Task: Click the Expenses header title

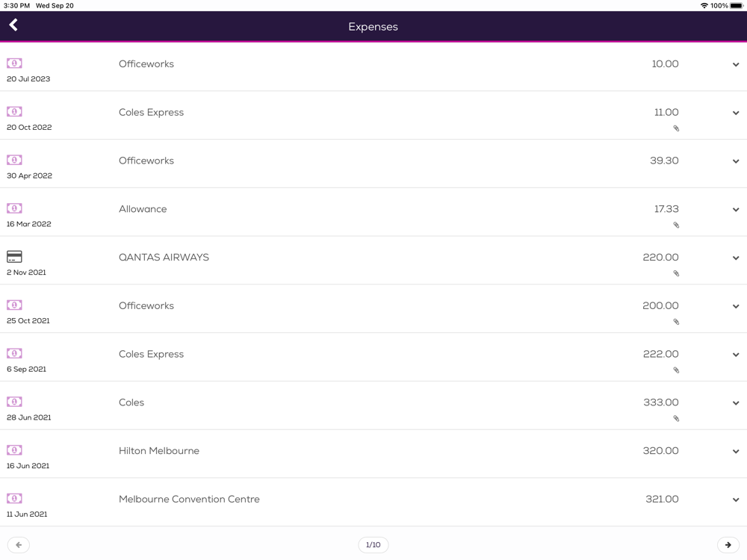Action: click(x=373, y=27)
